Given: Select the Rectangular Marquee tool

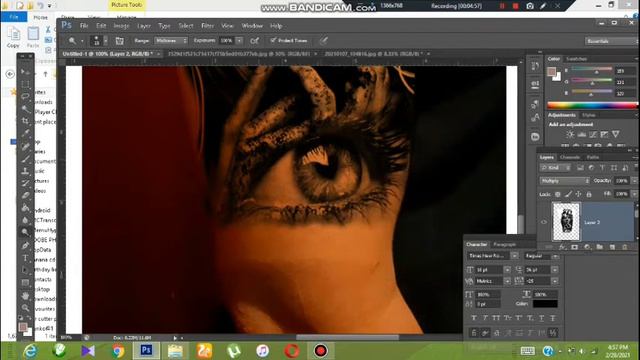Looking at the screenshot, I should pos(25,84).
